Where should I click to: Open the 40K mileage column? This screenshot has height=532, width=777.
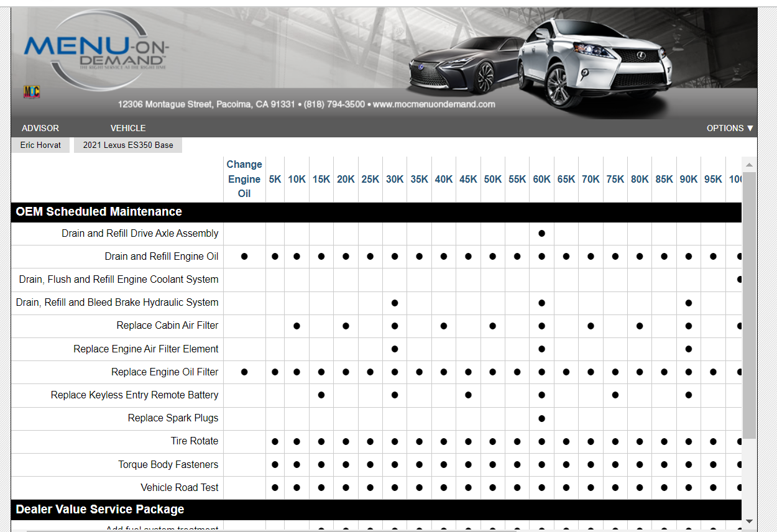444,179
